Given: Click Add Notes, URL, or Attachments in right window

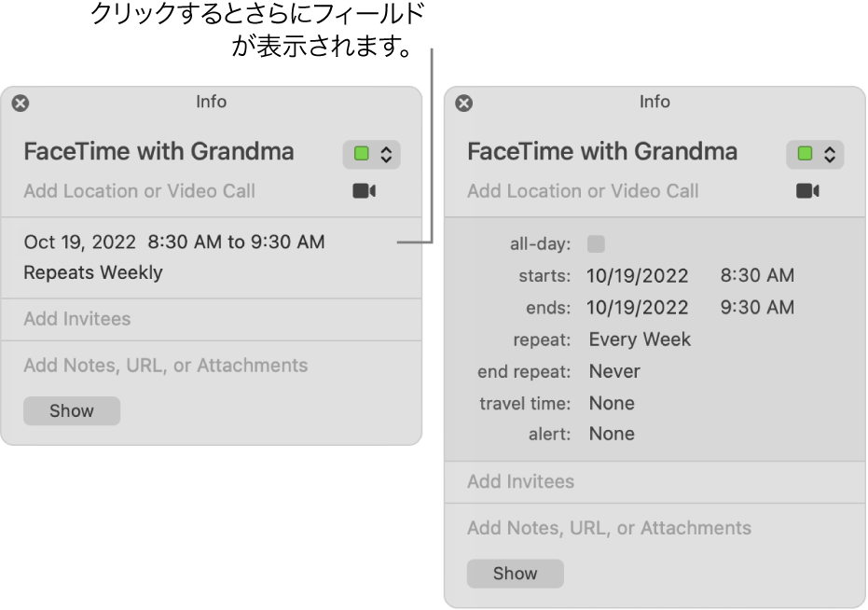Looking at the screenshot, I should (x=609, y=528).
